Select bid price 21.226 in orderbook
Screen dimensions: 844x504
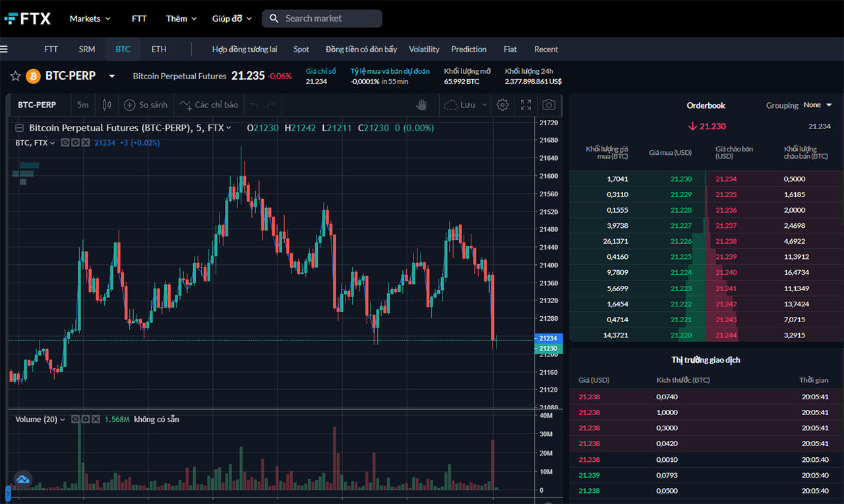[681, 242]
